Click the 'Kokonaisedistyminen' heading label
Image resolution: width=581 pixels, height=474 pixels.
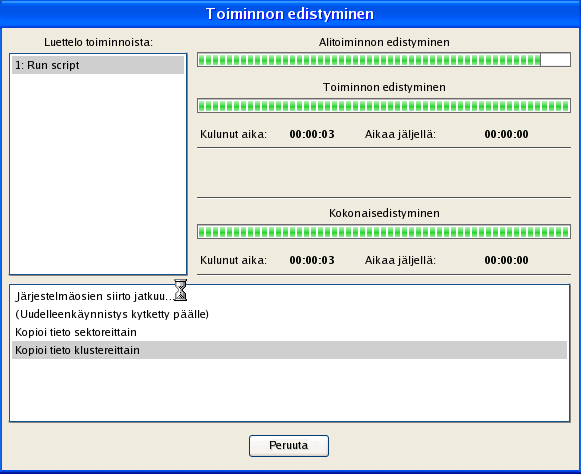click(x=384, y=213)
